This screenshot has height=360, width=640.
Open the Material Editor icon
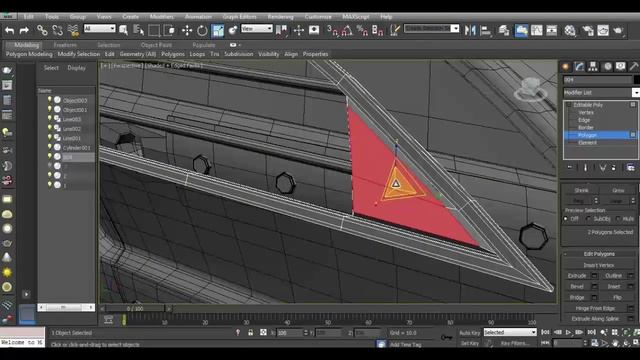coord(570,30)
